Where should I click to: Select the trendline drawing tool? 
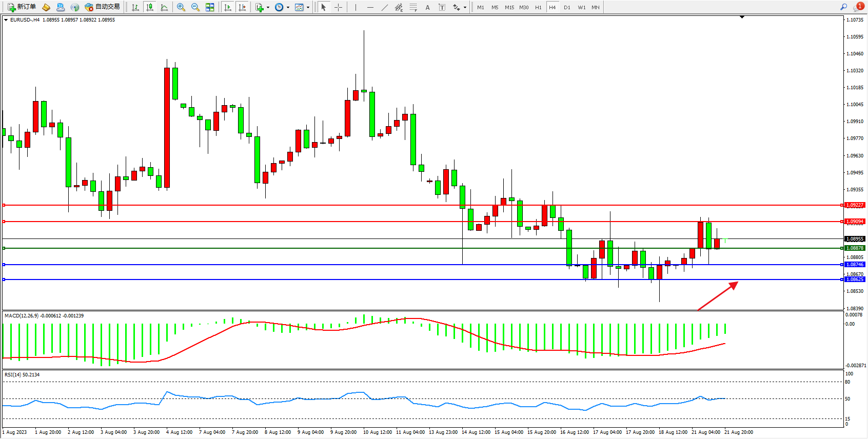click(x=384, y=7)
